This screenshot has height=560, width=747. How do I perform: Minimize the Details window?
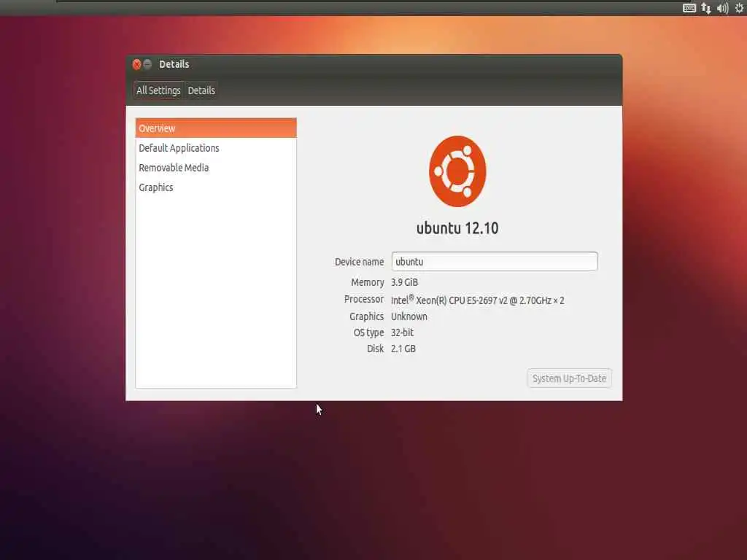pos(147,64)
